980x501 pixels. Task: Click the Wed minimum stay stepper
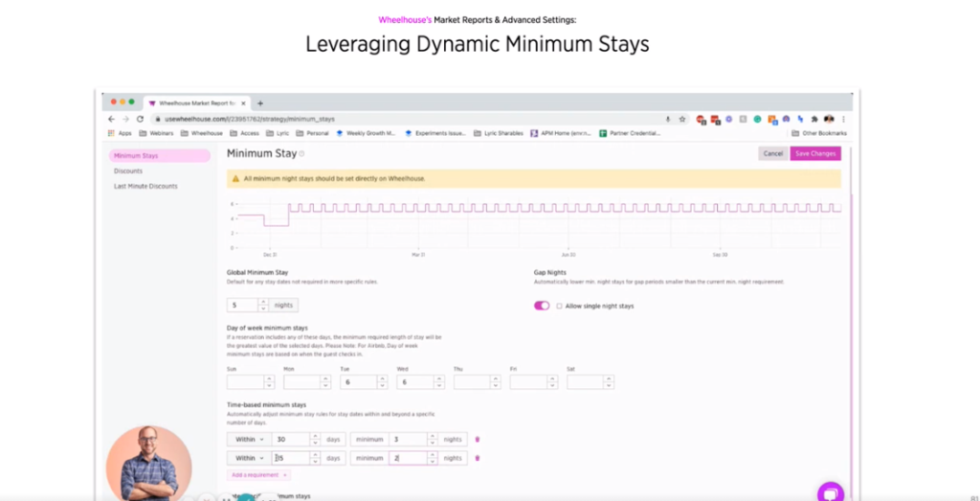coord(438,382)
